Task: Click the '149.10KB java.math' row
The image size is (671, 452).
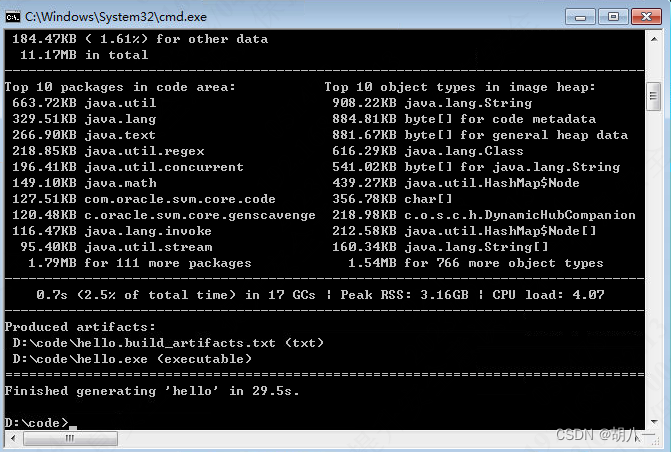Action: [x=84, y=183]
